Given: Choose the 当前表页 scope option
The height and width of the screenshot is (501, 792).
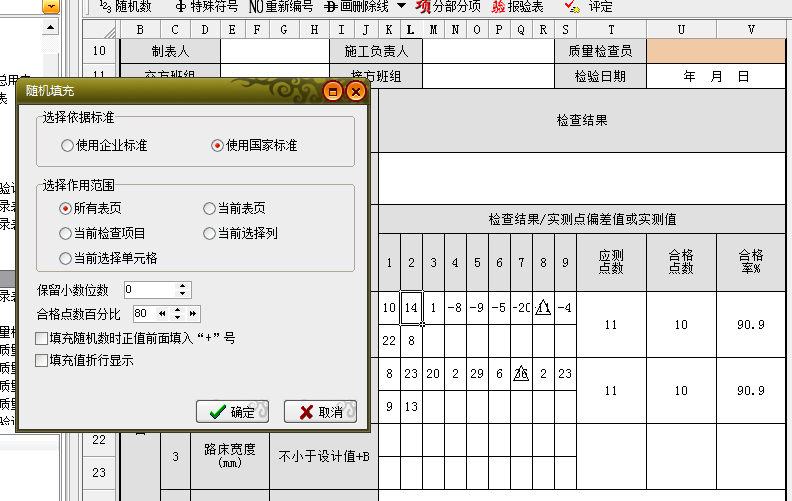Looking at the screenshot, I should tap(209, 209).
